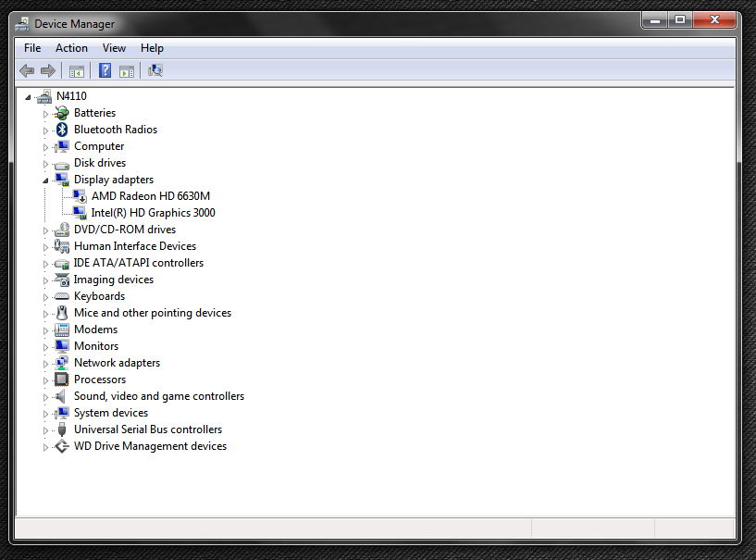Viewport: 756px width, 560px height.
Task: Click the AMD Radeon HD 6630M device icon
Action: tap(80, 196)
